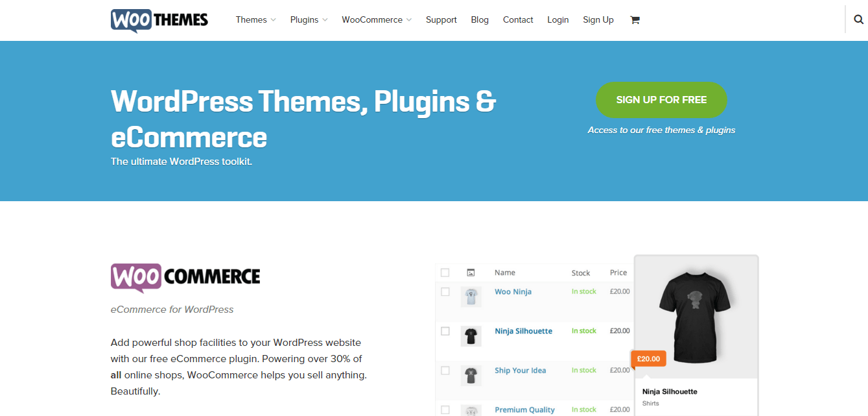Click In stock for Woo Ninja

(x=584, y=292)
